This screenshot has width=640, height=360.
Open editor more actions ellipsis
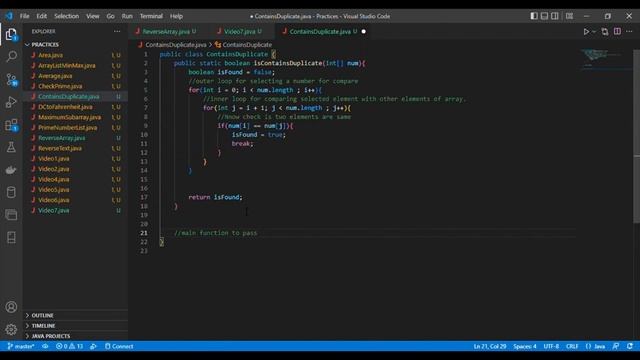coord(629,31)
